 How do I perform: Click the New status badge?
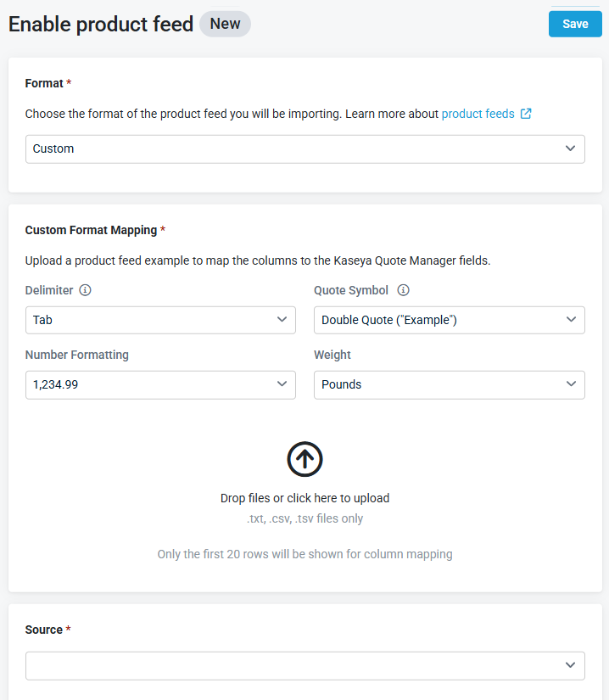(225, 24)
